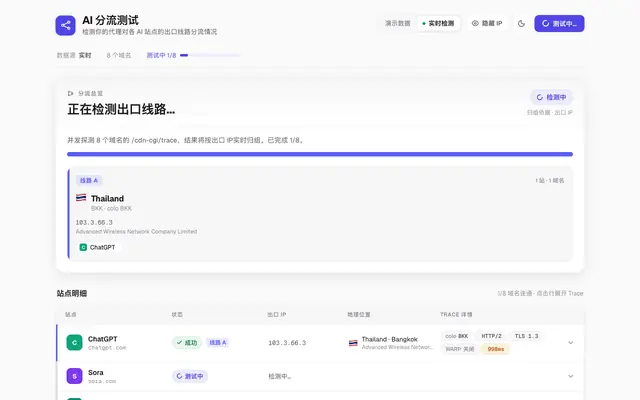Click Advanced Wireless Network Company Limited text
The image size is (640, 400).
point(136,231)
